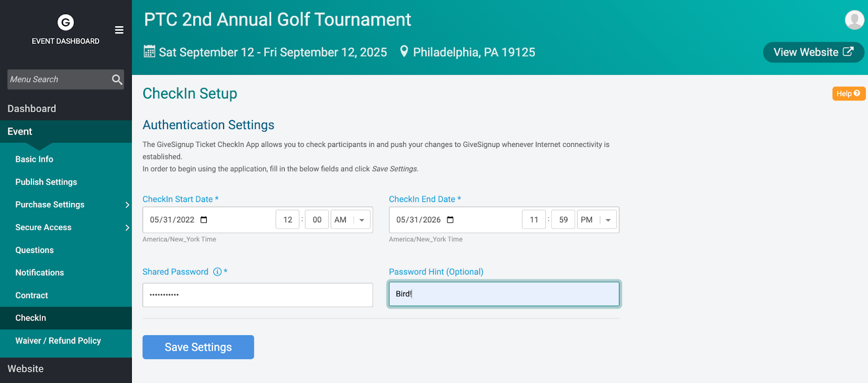Open the user profile avatar
Viewport: 868px width, 383px height.
(854, 20)
